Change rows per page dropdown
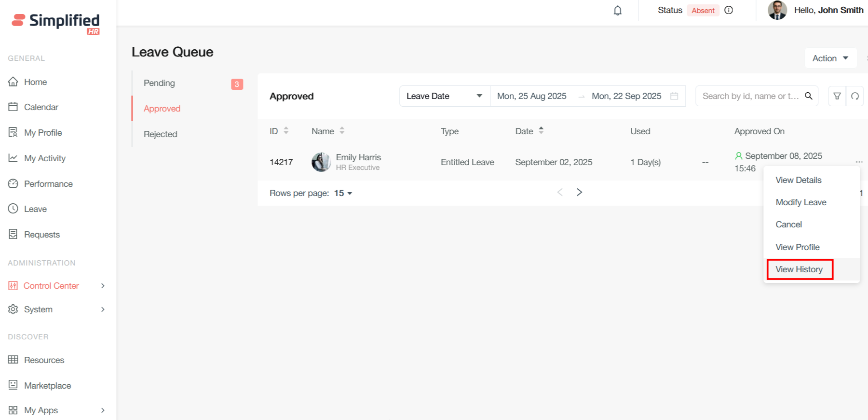Viewport: 868px width, 420px height. [x=343, y=193]
